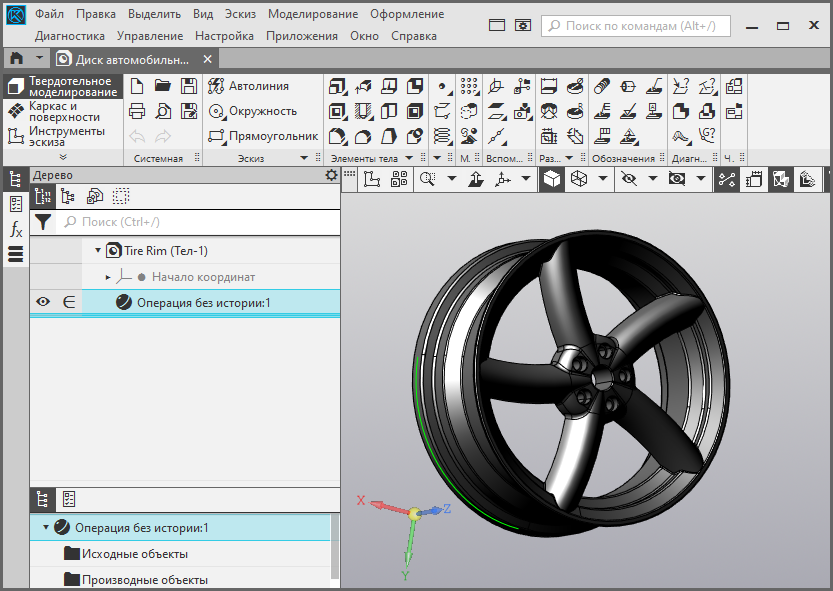Screen dimensions: 833x591
Task: Toggle visibility eye of Операция без истории:1
Action: tap(43, 302)
